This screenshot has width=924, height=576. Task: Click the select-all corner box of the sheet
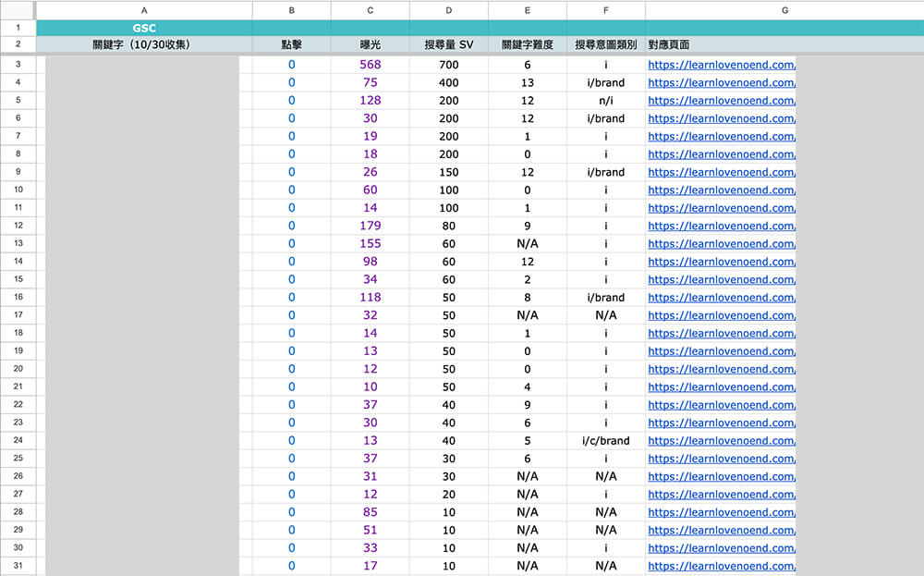tap(18, 10)
